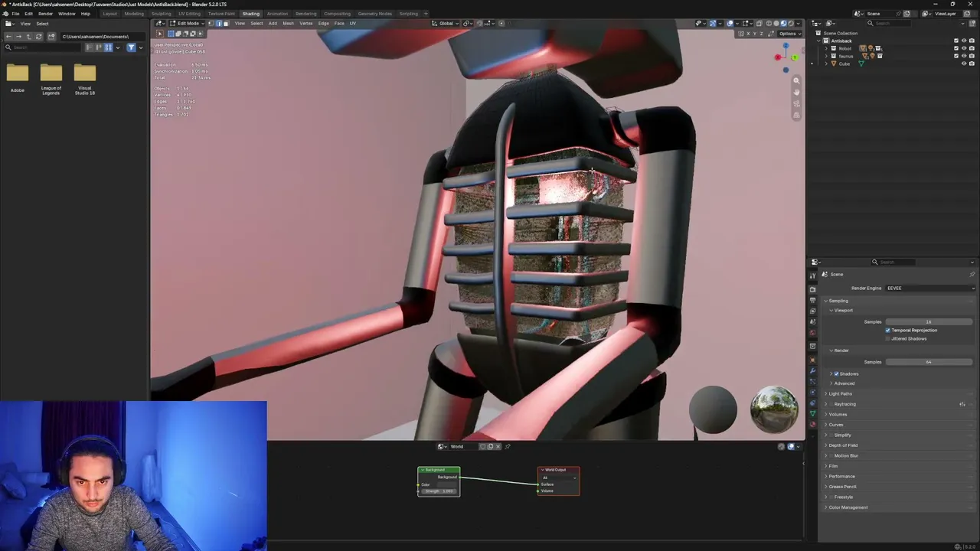Click the file browser search field
Screen dimensions: 980x551
click(43, 47)
